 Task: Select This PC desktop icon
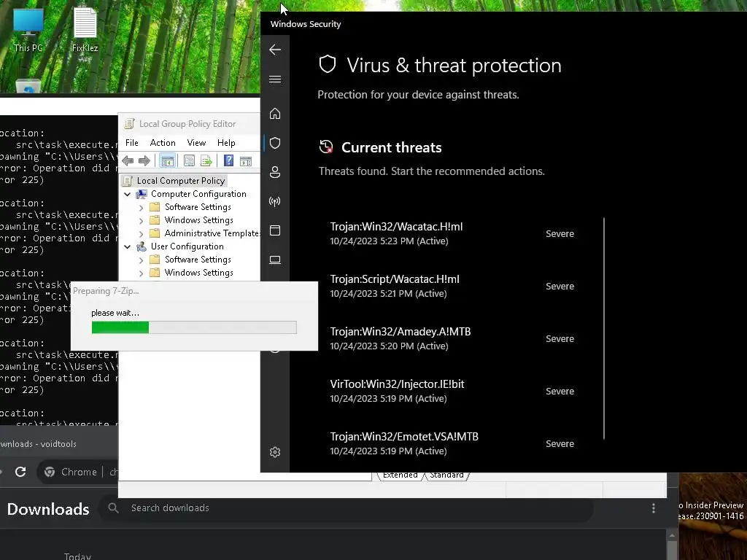[28, 30]
